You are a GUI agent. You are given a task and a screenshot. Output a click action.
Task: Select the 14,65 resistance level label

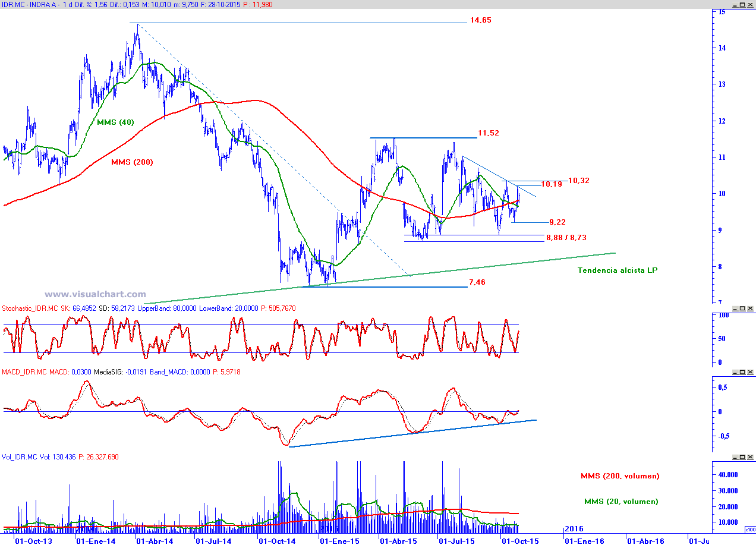click(x=480, y=20)
